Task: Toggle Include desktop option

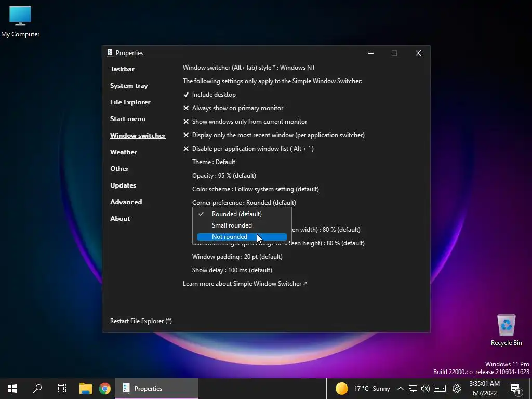Action: tap(209, 95)
